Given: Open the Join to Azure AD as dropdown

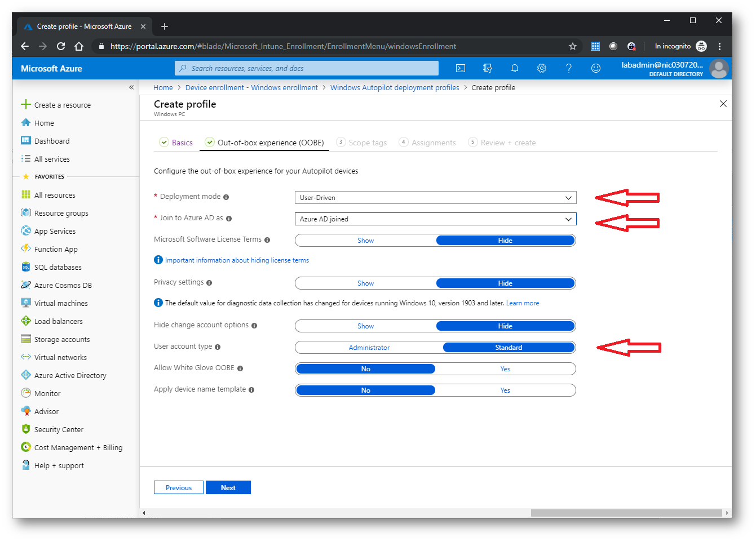Looking at the screenshot, I should click(x=436, y=219).
